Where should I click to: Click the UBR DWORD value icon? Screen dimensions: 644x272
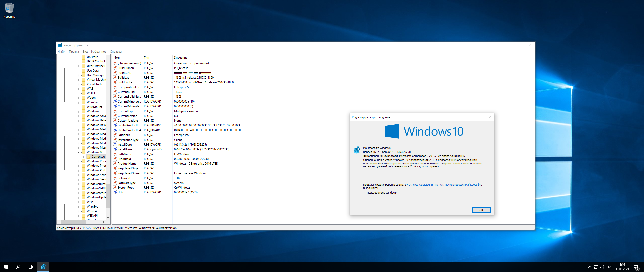115,192
